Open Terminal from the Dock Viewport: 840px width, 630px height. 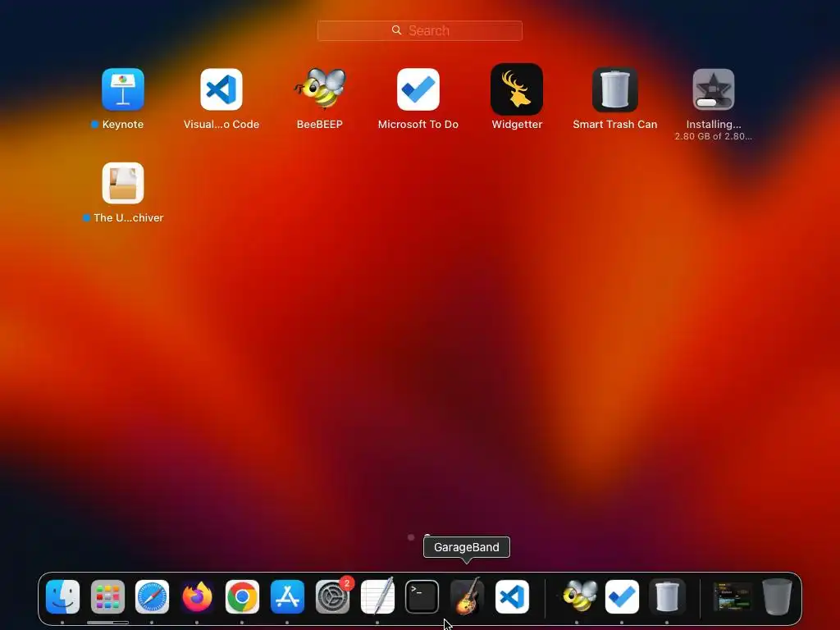[x=422, y=597]
